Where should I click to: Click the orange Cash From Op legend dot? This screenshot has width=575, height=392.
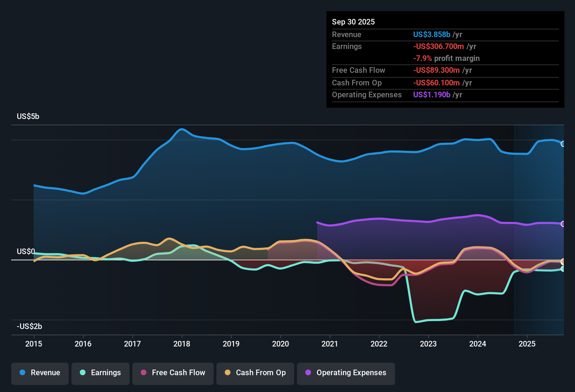(x=228, y=373)
